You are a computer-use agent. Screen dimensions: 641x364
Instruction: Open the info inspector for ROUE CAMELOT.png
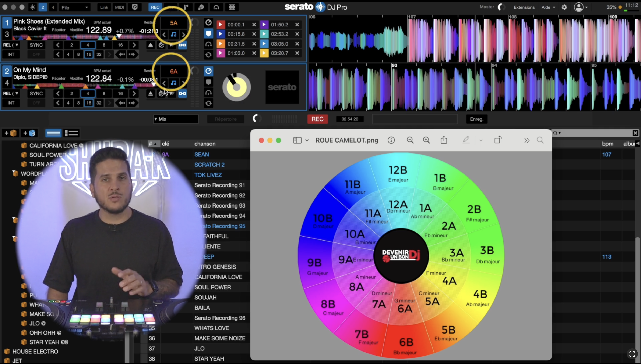pos(391,140)
